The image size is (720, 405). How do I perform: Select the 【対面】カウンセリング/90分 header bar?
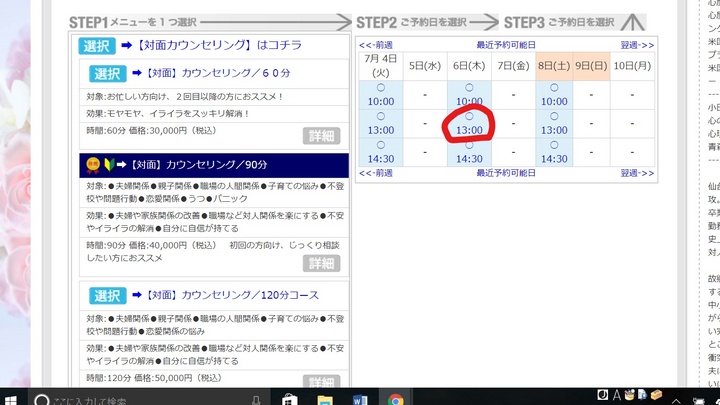coord(214,165)
